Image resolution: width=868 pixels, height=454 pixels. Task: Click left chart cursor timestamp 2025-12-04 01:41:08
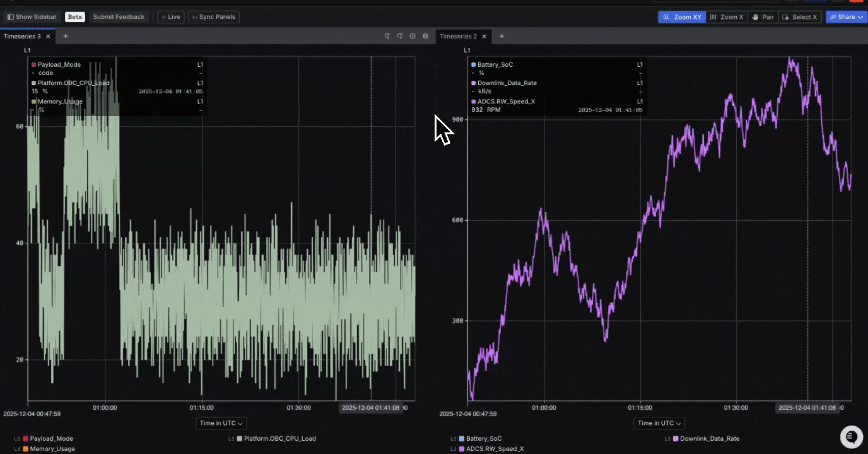[370, 408]
